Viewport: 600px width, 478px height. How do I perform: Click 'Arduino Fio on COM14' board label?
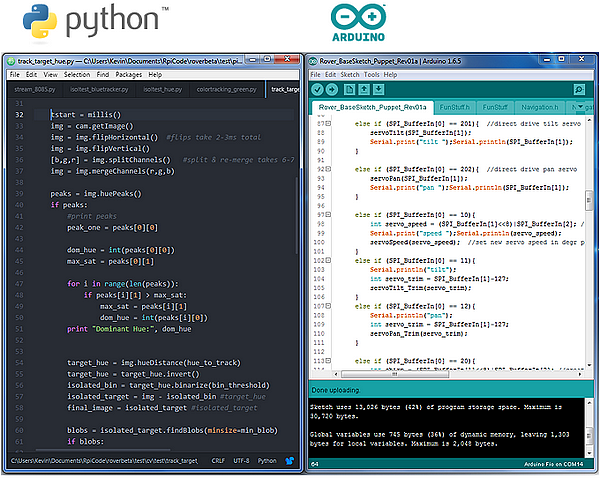pyautogui.click(x=553, y=464)
